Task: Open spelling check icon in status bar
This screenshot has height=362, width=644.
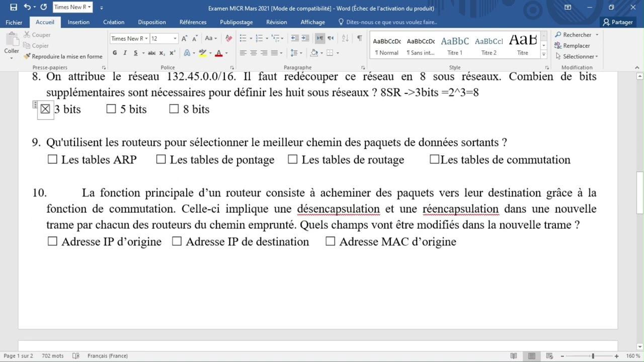Action: pyautogui.click(x=76, y=356)
